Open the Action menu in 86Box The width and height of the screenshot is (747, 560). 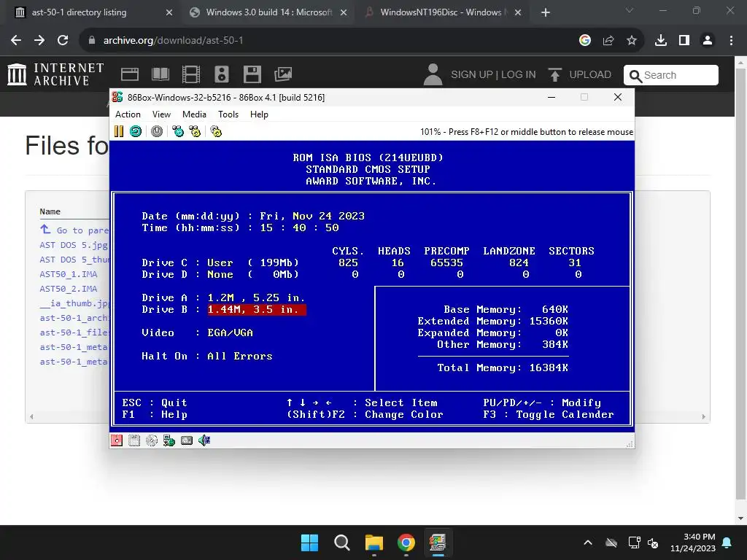[128, 114]
